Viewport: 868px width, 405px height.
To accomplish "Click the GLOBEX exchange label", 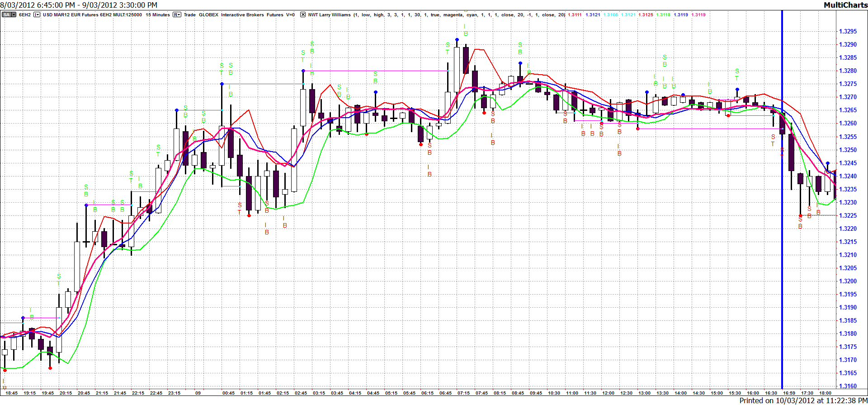I will click(208, 15).
